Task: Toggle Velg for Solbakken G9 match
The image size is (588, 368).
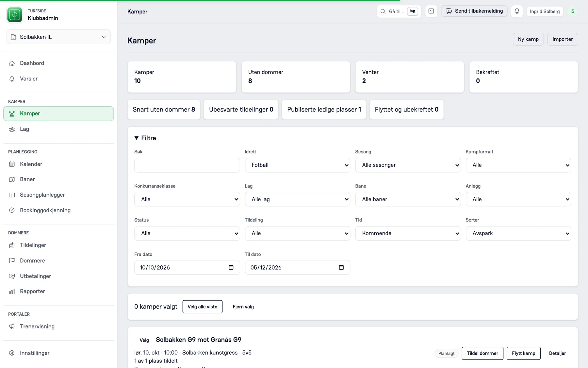Action: pos(144,340)
